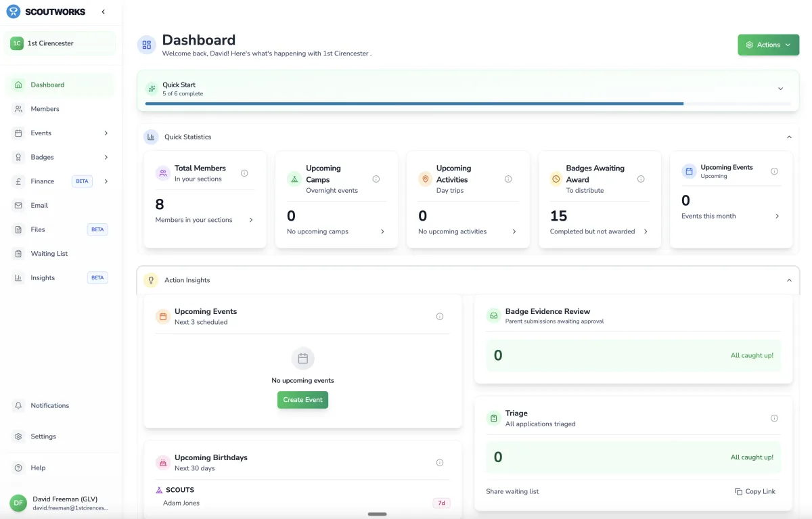This screenshot has width=812, height=519.
Task: Click the info icon on the Triage panel
Action: [773, 418]
